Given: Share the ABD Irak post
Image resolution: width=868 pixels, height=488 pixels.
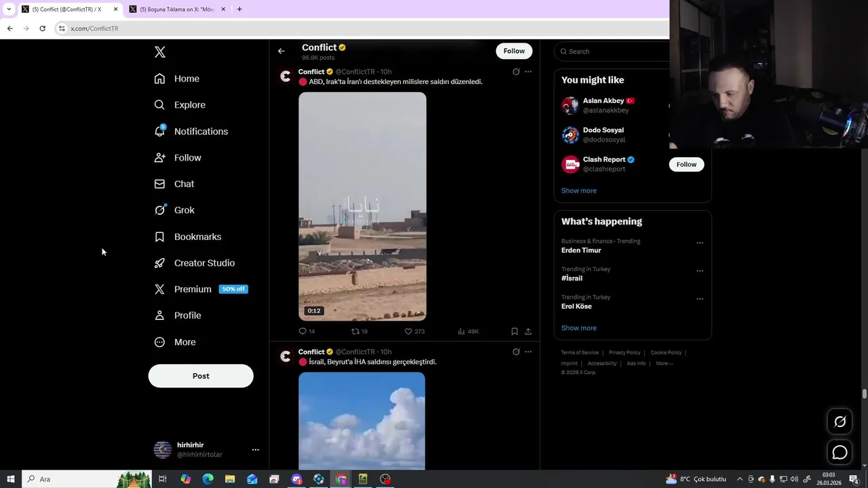Looking at the screenshot, I should 528,331.
